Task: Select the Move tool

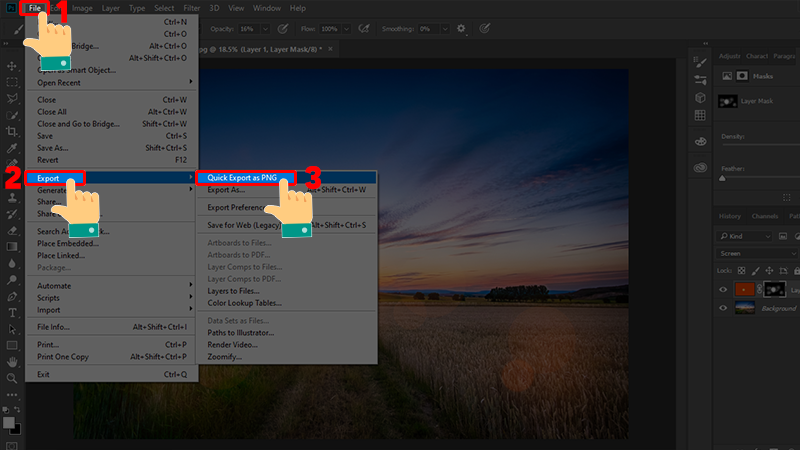Action: [x=12, y=64]
